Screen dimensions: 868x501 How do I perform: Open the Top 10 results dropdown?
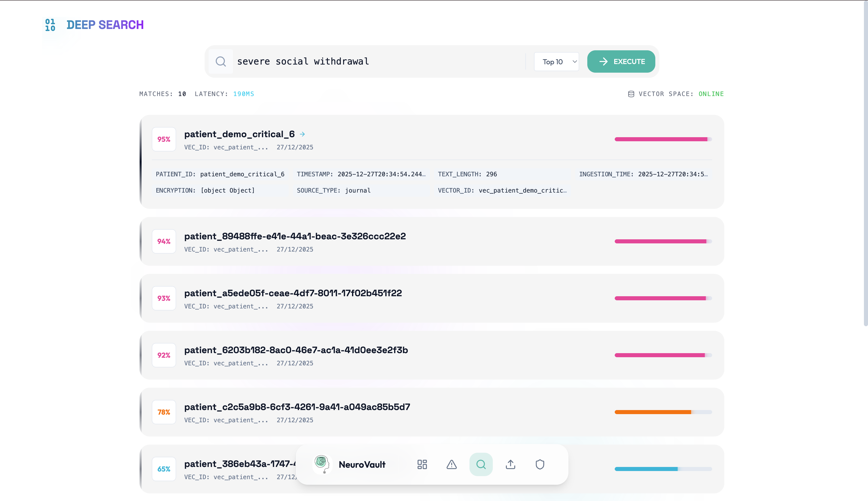tap(556, 62)
